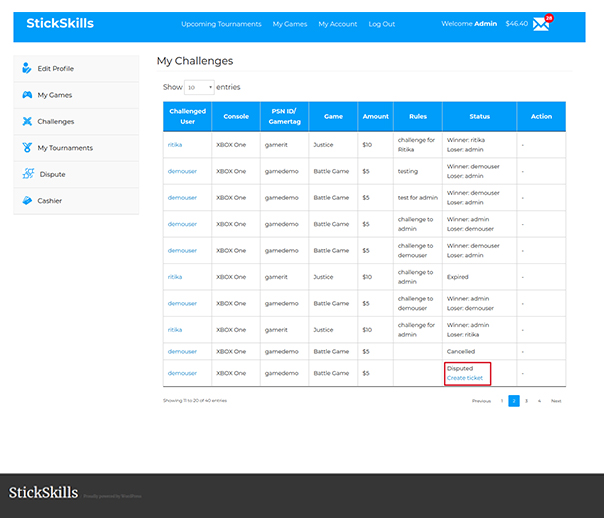Click the My Tournaments medal icon
This screenshot has width=604, height=518.
pos(27,148)
